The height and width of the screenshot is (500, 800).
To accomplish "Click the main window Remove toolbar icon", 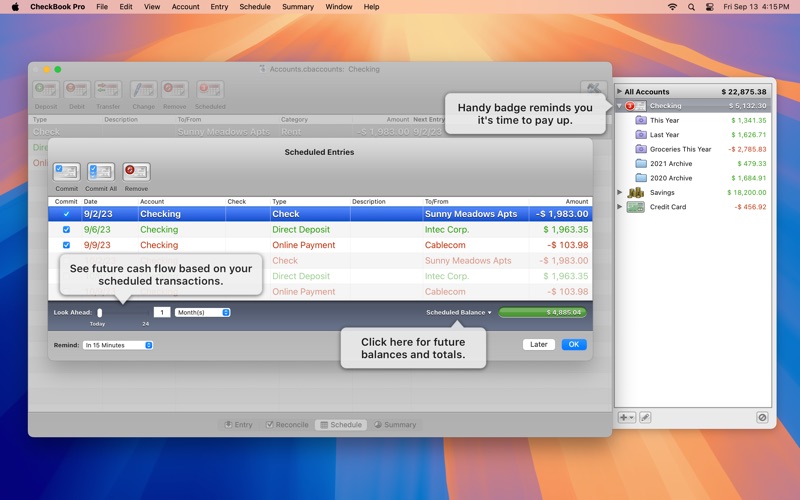I will tap(174, 90).
